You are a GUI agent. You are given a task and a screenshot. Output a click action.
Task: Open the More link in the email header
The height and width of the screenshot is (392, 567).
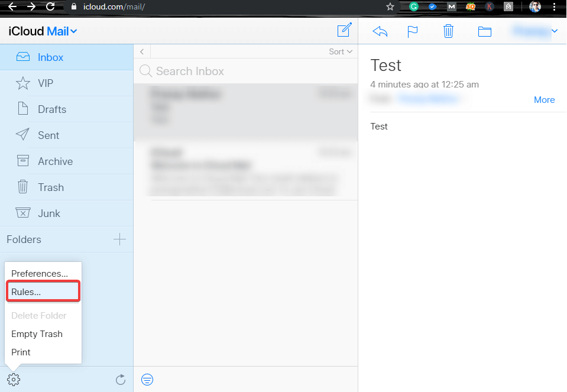click(x=543, y=99)
